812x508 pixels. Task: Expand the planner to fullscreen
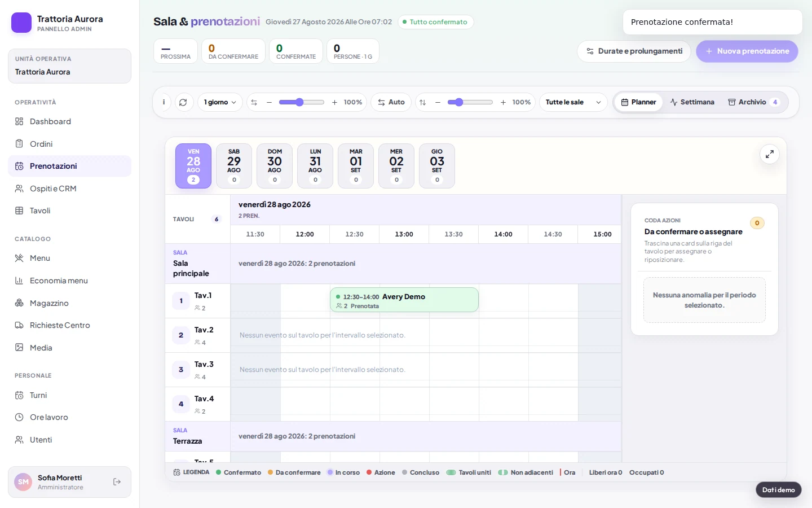770,154
